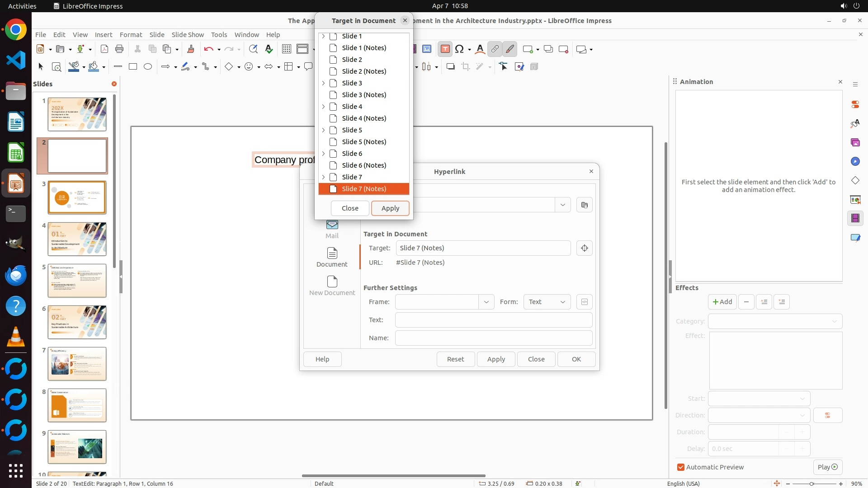Toggle the Automatic Preview checkbox
The width and height of the screenshot is (868, 488).
click(680, 467)
